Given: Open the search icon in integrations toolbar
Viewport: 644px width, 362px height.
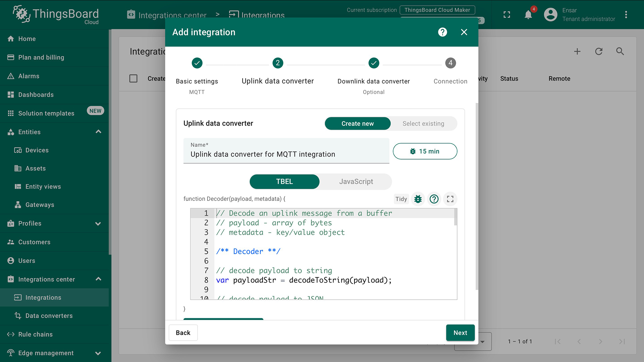Looking at the screenshot, I should pyautogui.click(x=620, y=51).
